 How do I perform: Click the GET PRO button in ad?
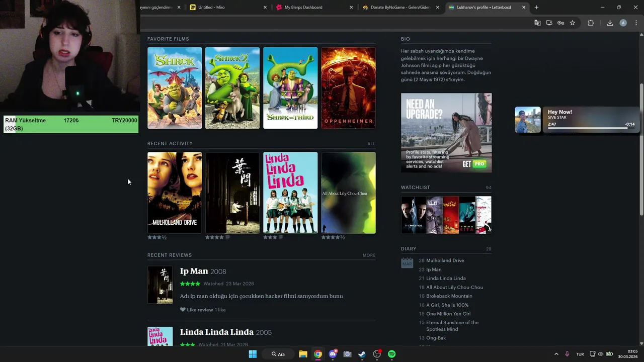(474, 164)
